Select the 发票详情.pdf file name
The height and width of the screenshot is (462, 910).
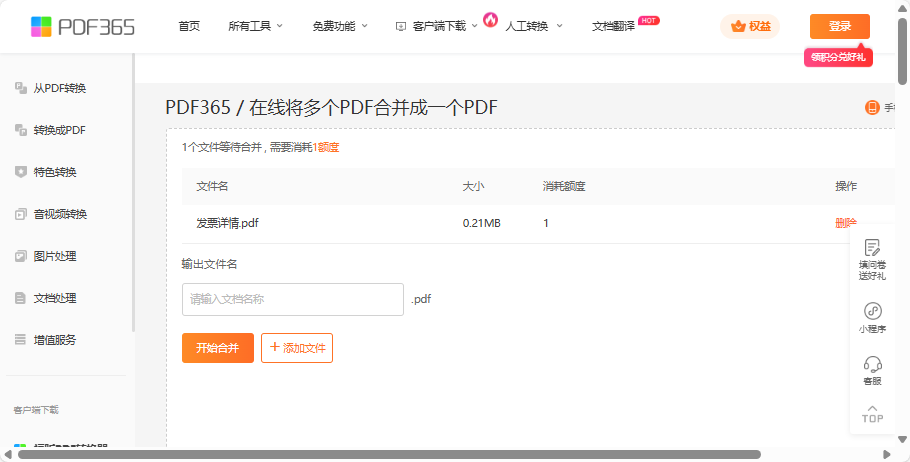coord(228,223)
